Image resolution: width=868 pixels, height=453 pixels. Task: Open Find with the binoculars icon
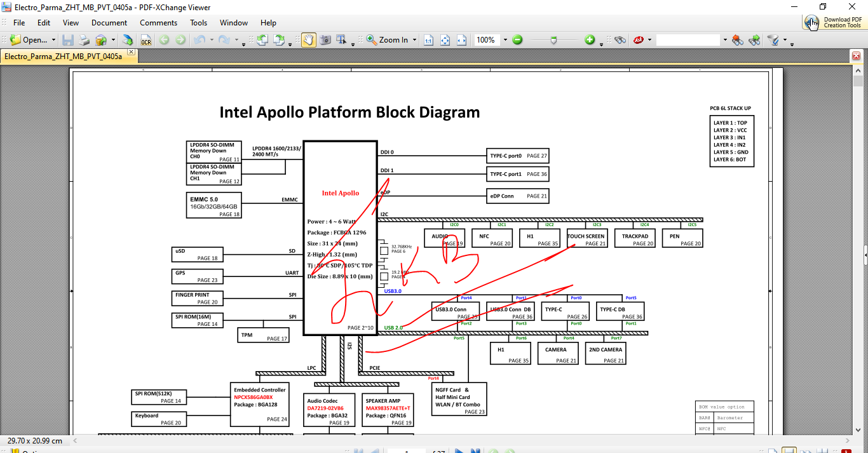(x=620, y=39)
